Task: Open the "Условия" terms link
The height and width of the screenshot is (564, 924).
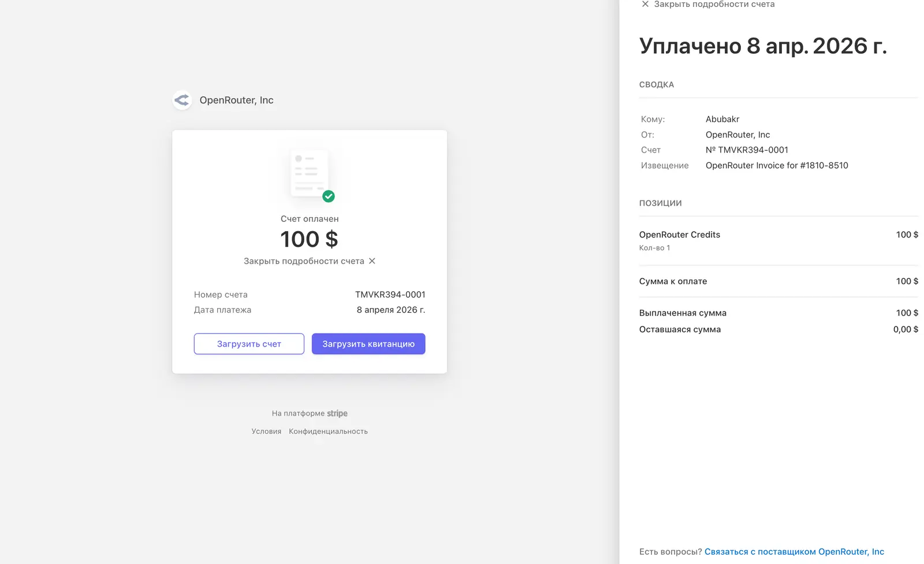Action: 266,431
